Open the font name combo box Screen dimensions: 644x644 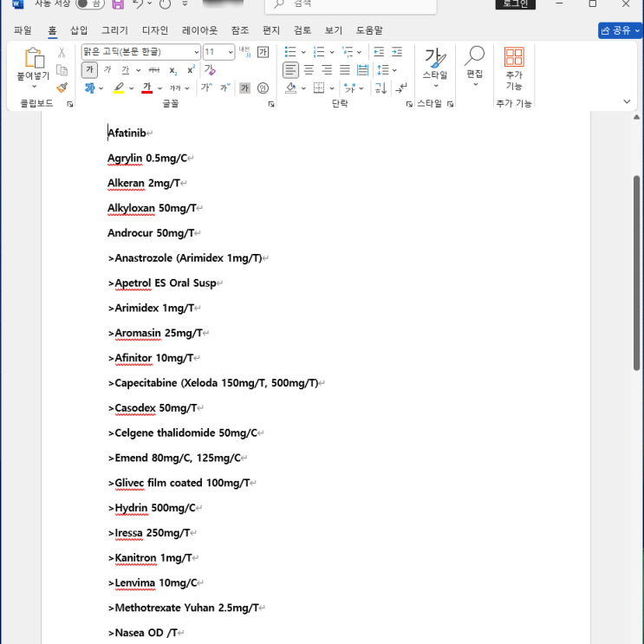141,52
